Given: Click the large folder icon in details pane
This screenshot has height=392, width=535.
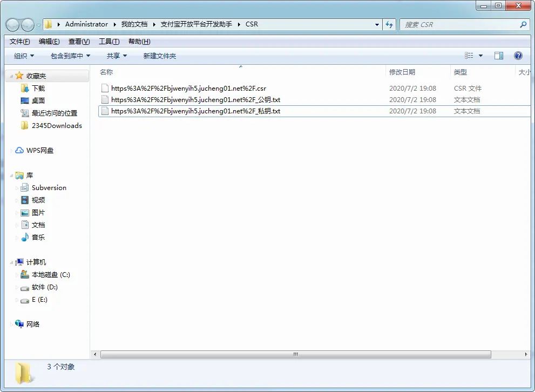Looking at the screenshot, I should [x=24, y=373].
